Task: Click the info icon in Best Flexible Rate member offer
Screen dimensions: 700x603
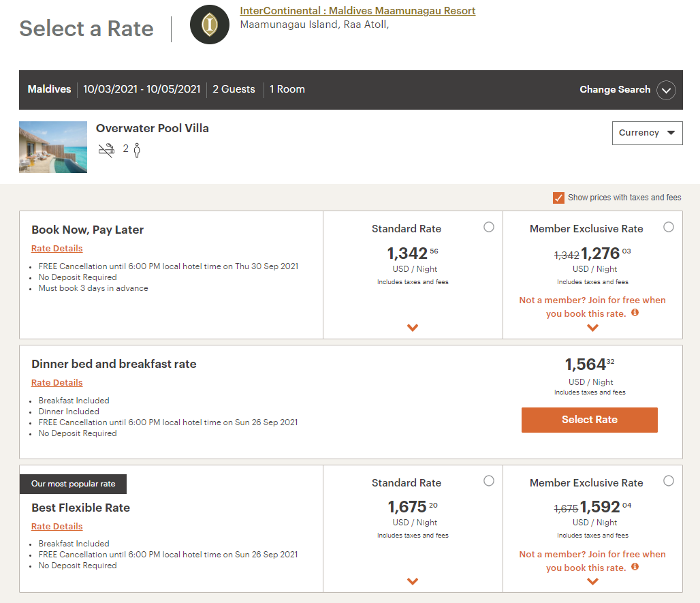Action: [x=634, y=567]
